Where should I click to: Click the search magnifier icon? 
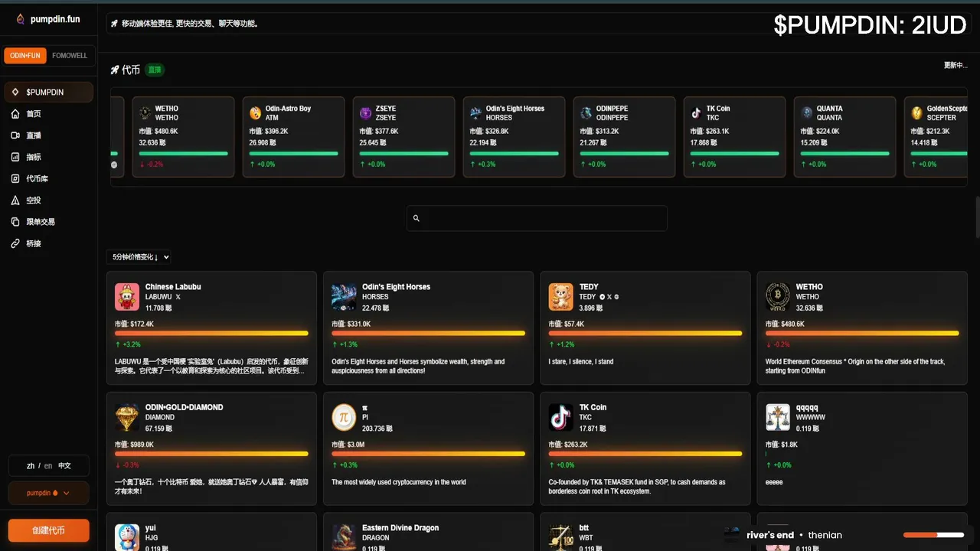coord(416,218)
